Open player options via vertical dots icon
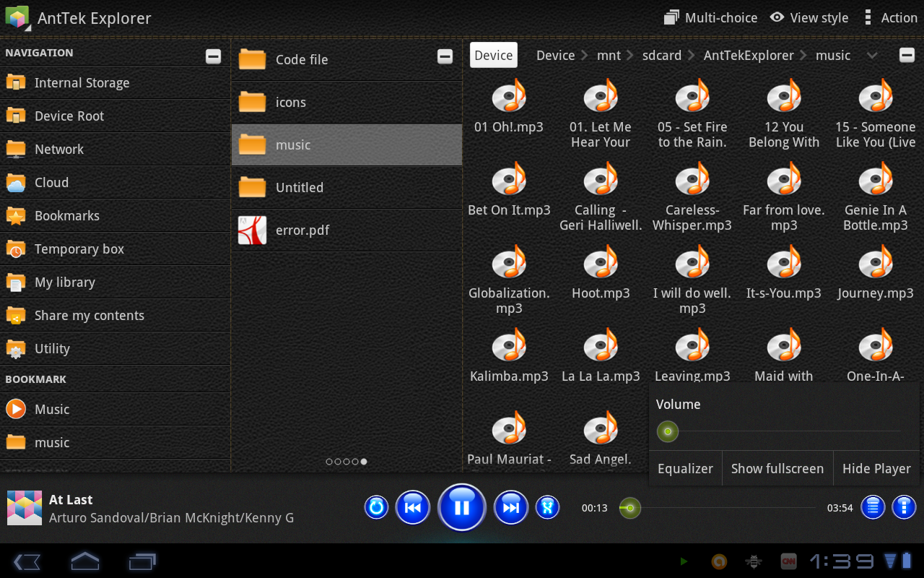 [904, 507]
